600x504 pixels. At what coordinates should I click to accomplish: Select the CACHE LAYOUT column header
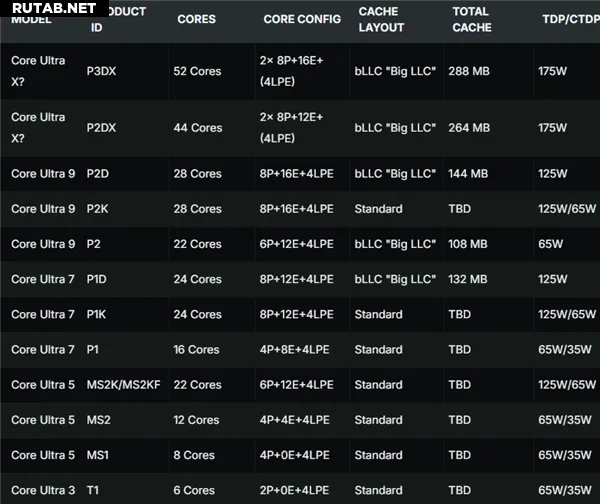pyautogui.click(x=379, y=19)
